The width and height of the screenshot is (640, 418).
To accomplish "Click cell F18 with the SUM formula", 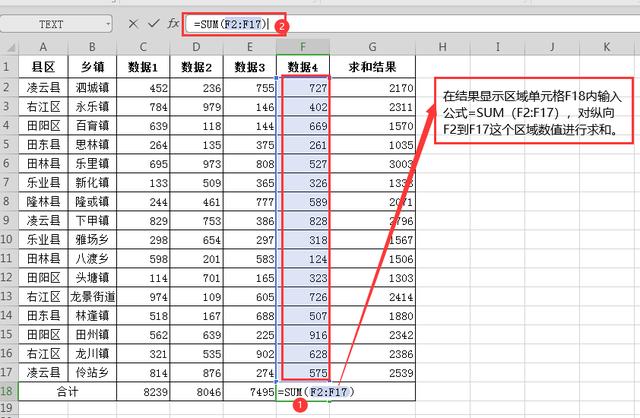I will tap(303, 392).
